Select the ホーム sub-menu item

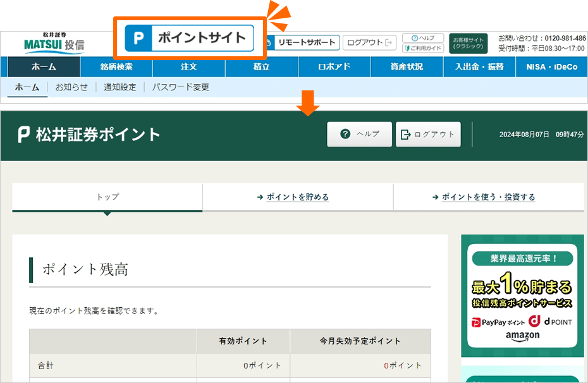click(x=27, y=87)
